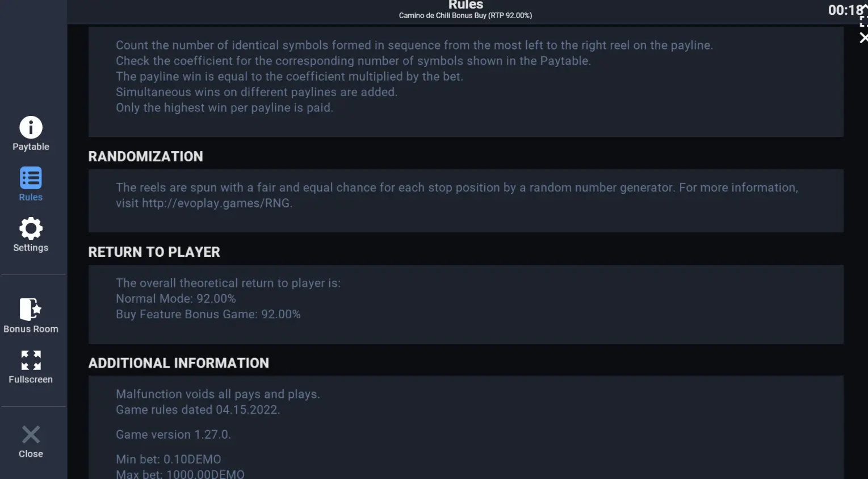Click the top-right expand frame icon
The width and height of the screenshot is (868, 479).
tap(863, 22)
